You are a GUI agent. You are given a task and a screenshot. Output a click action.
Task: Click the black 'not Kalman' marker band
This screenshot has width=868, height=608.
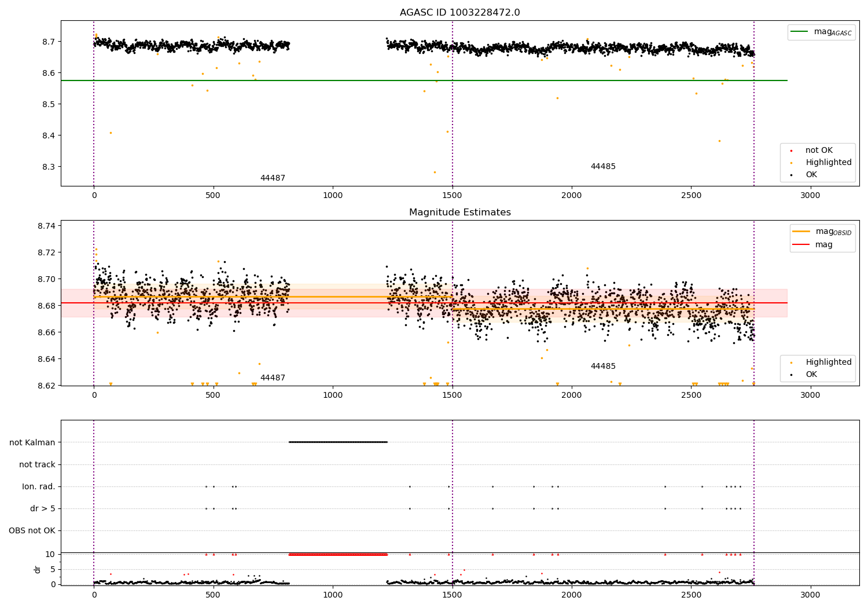pyautogui.click(x=338, y=442)
